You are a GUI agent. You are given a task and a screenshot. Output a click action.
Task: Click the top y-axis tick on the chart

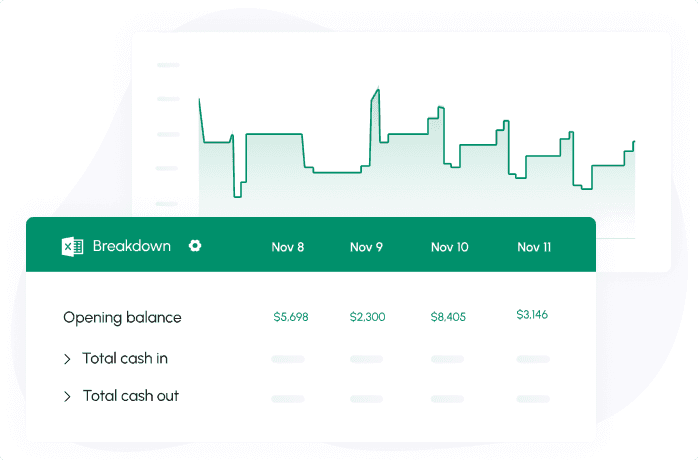(x=168, y=65)
